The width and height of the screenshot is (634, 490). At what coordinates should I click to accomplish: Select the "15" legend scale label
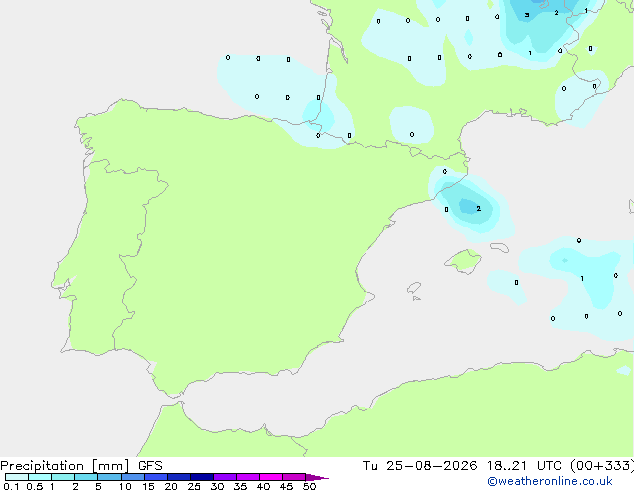[x=148, y=486]
